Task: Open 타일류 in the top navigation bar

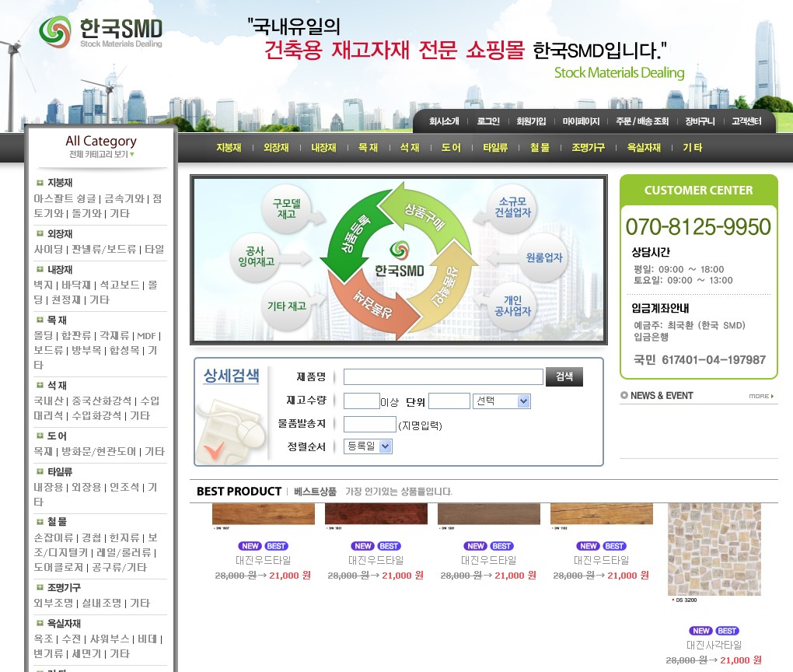Action: [495, 148]
